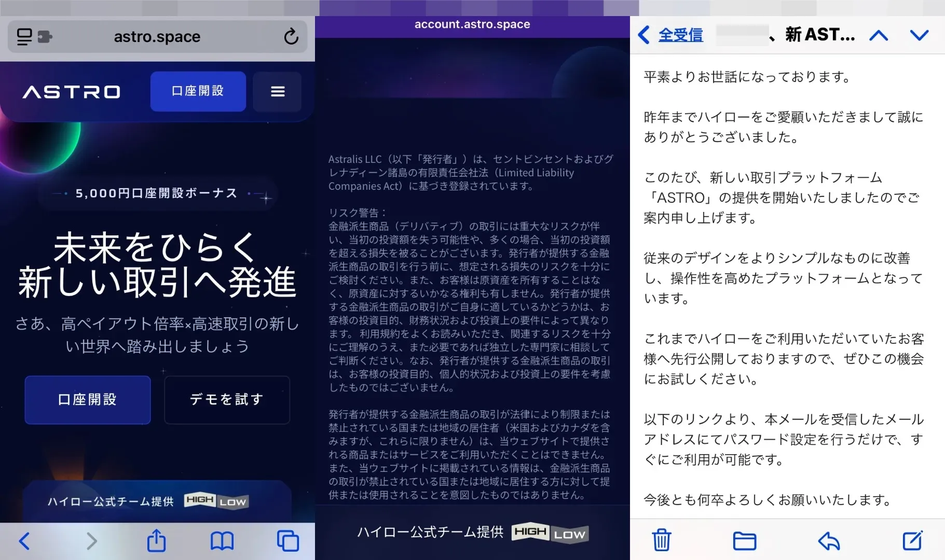Delete the email with trash icon
The image size is (945, 560).
[661, 540]
